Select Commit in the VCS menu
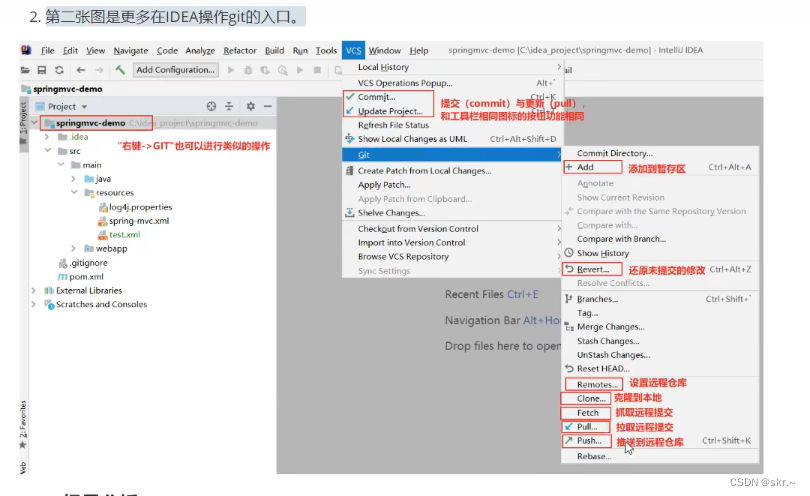This screenshot has height=496, width=810. coord(377,97)
